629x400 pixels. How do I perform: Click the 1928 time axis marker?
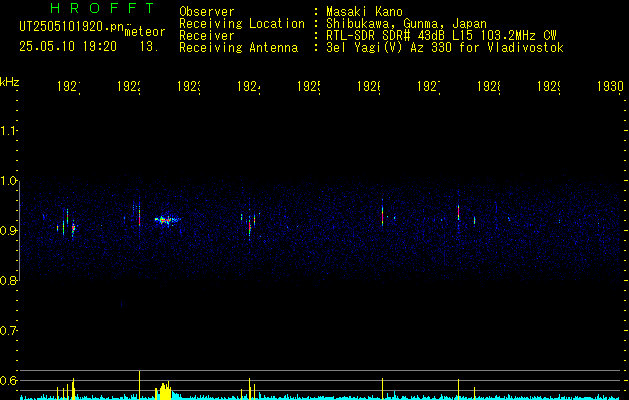489,86
